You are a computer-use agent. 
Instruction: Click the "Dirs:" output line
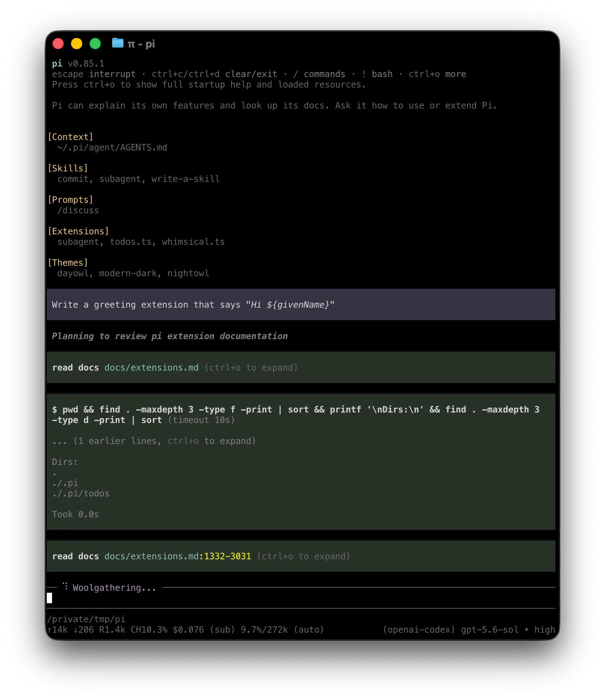click(65, 462)
